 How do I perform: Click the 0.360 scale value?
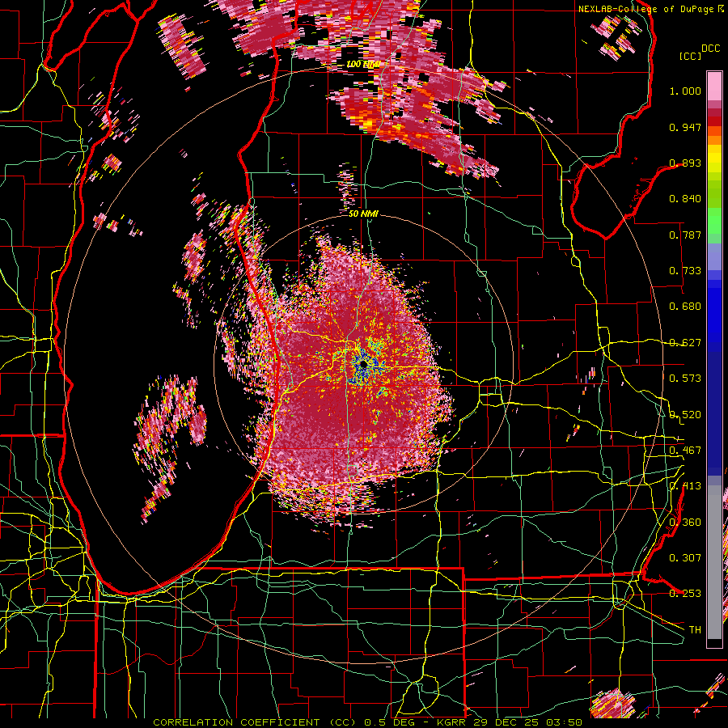click(x=685, y=523)
